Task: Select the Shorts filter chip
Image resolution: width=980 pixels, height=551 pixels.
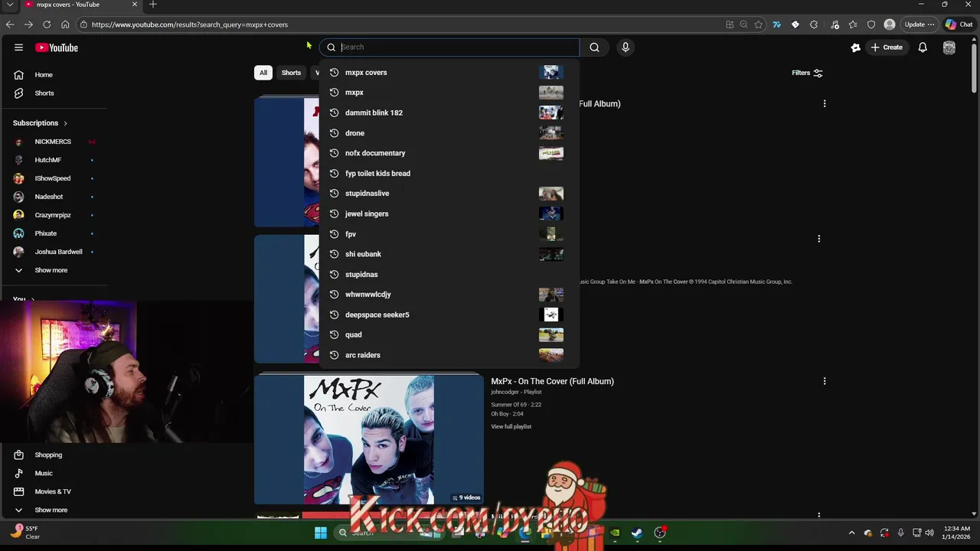Action: click(291, 73)
